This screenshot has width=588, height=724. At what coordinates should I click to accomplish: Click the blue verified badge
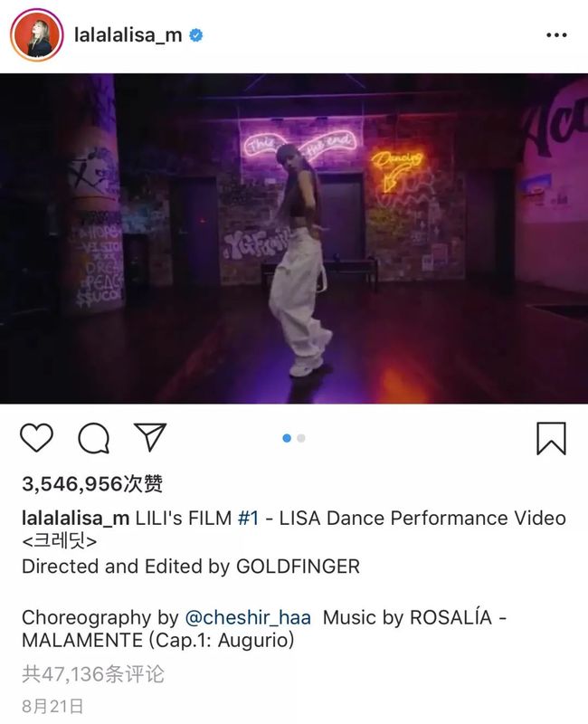point(196,35)
